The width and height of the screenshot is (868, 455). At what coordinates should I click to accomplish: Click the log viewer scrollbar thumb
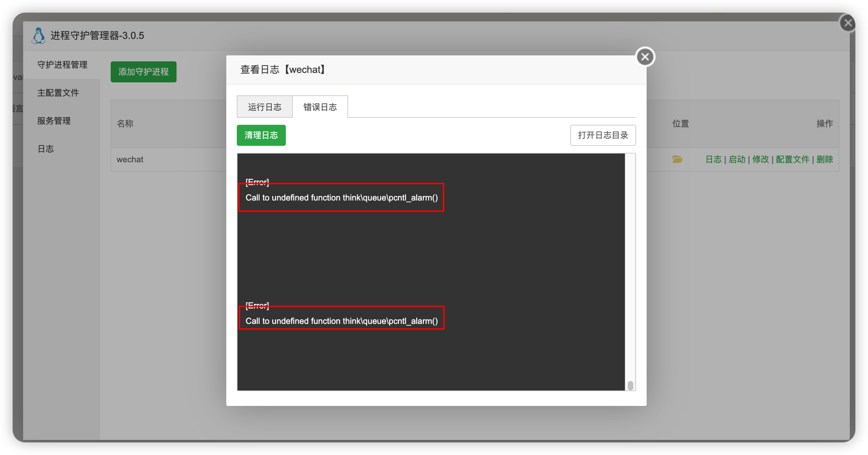click(x=630, y=386)
